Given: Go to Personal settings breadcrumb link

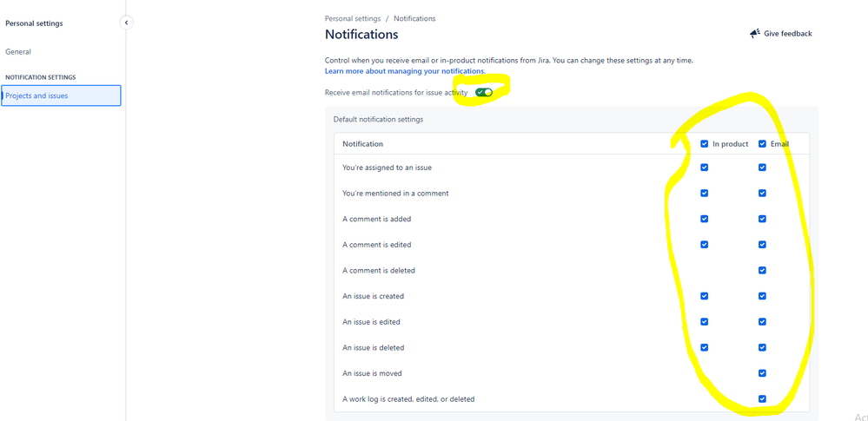Looking at the screenshot, I should (x=353, y=19).
